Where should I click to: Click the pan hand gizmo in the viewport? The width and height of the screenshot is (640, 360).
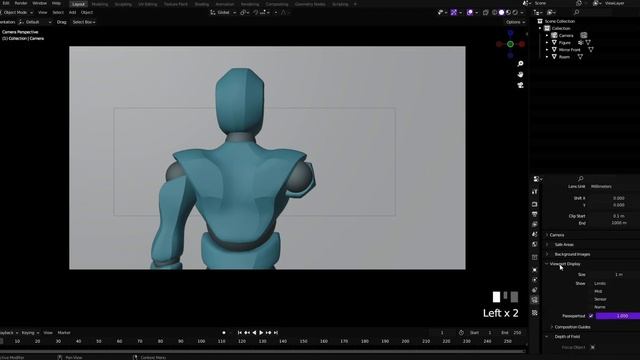[x=520, y=74]
